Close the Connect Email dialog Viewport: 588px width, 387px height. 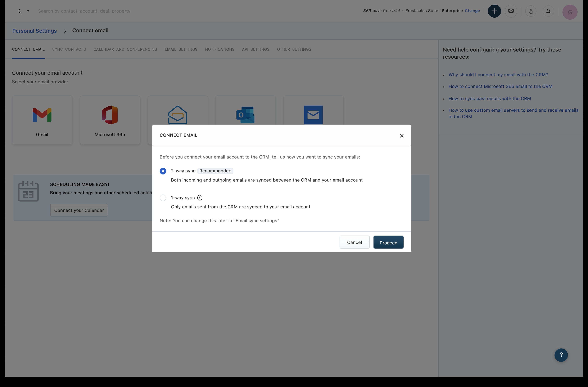(401, 136)
